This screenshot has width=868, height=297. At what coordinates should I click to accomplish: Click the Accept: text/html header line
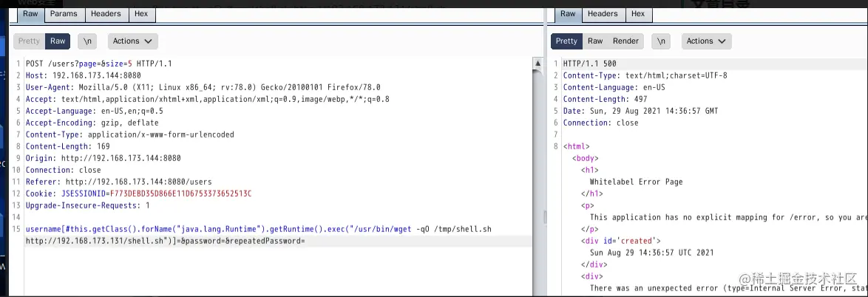pos(207,99)
